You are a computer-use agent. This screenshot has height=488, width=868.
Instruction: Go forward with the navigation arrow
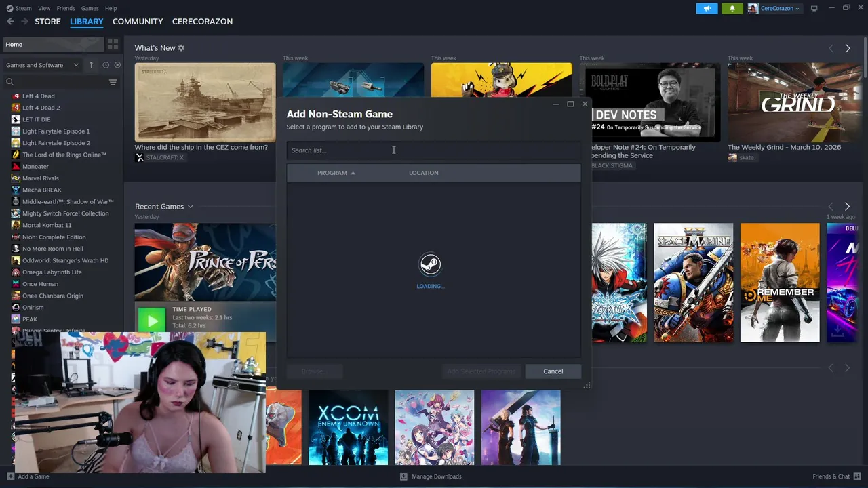click(x=24, y=22)
